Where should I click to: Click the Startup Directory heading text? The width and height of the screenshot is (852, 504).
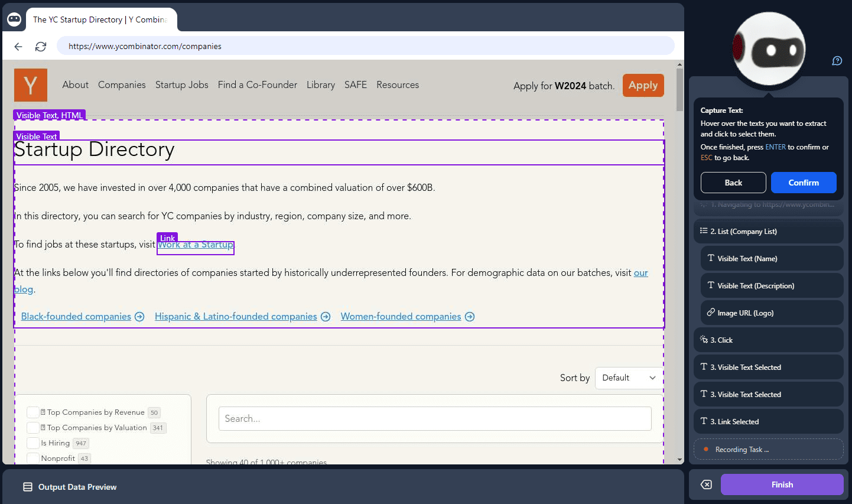click(x=94, y=150)
